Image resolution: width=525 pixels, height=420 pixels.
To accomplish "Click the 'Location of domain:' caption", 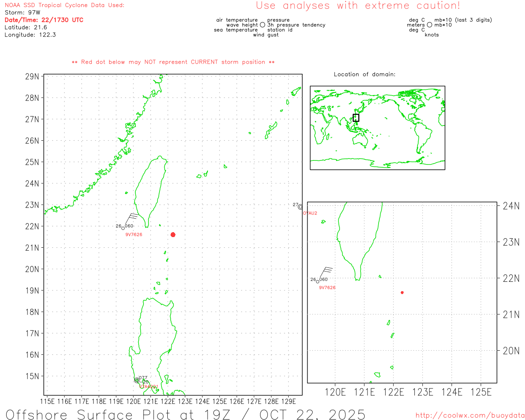I will point(364,74).
